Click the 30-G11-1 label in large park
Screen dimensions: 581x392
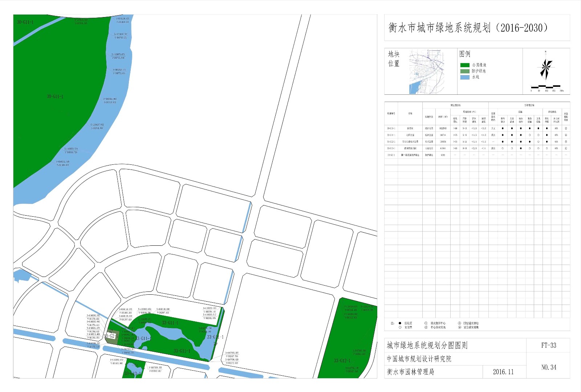(x=55, y=97)
